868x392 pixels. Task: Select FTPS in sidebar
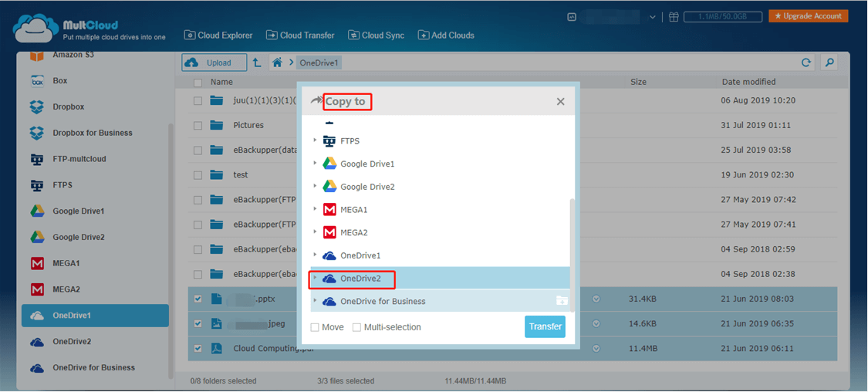[x=95, y=185]
